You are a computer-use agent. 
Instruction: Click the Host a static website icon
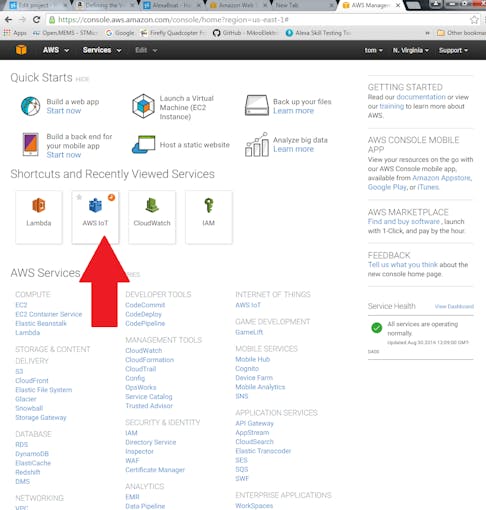[x=143, y=144]
